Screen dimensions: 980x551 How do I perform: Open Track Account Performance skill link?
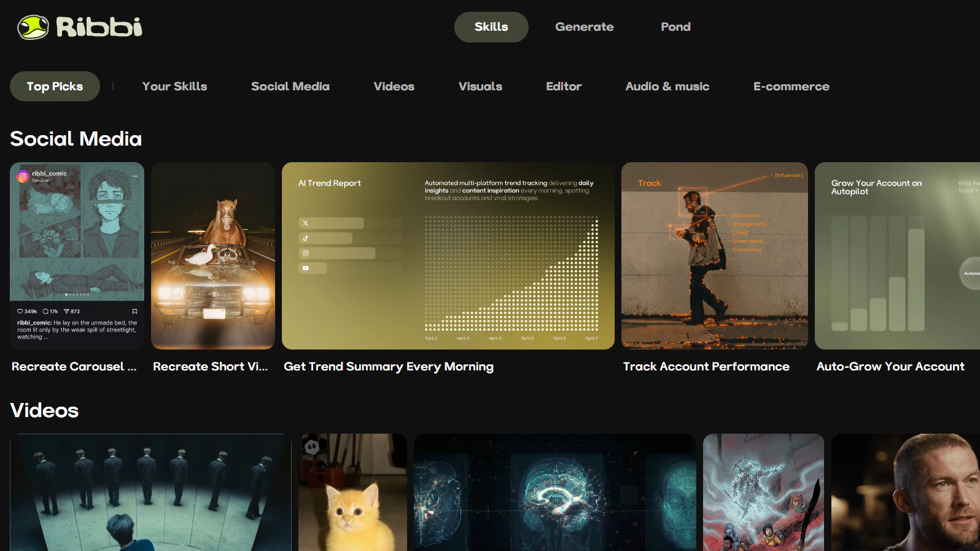[x=706, y=367]
